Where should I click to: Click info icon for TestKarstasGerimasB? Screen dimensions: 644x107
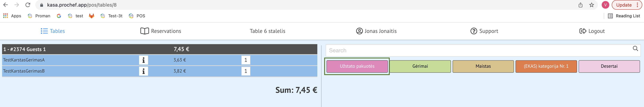143,71
